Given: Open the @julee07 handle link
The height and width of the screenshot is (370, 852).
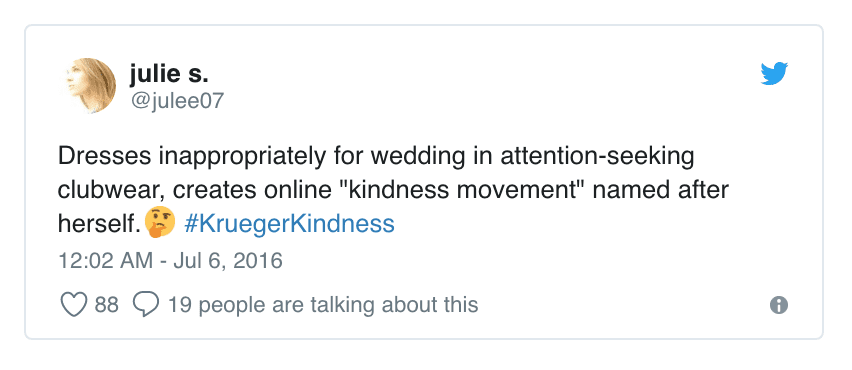Looking at the screenshot, I should 177,101.
